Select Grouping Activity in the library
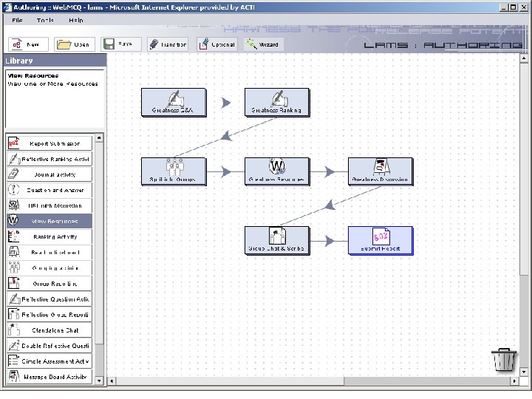 50,267
